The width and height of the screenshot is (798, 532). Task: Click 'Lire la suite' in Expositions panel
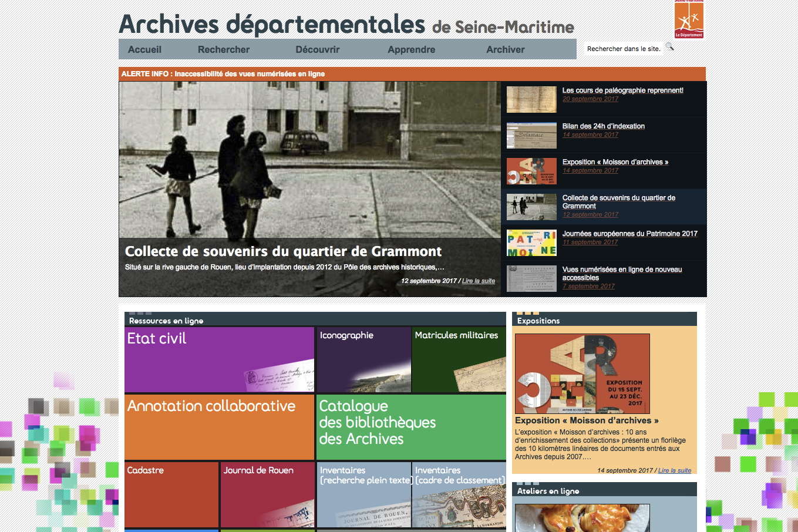pyautogui.click(x=675, y=470)
